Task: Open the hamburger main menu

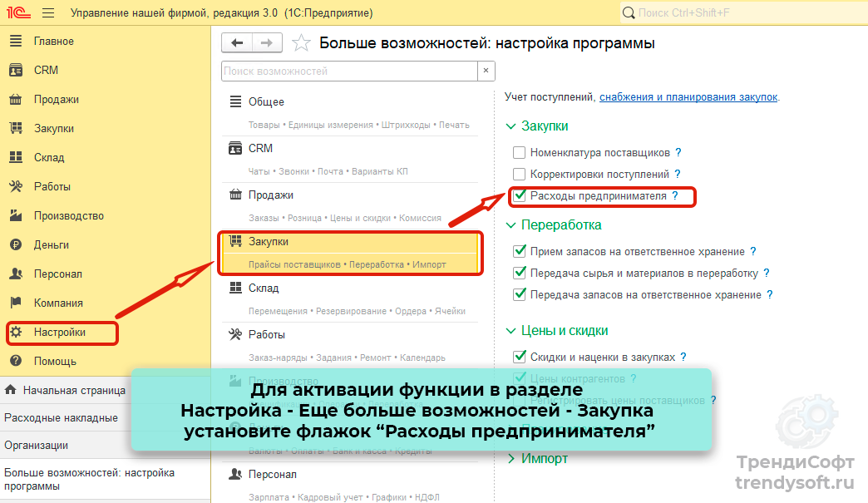Action: [x=48, y=12]
